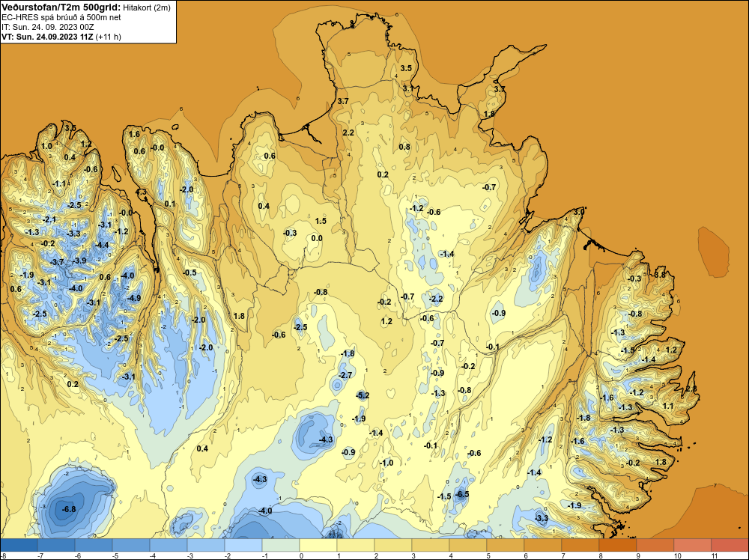Screen dimensions: 749x560
Task: Click the 'Veðurstofan/T2m 500grid:' title text
Action: click(x=61, y=7)
